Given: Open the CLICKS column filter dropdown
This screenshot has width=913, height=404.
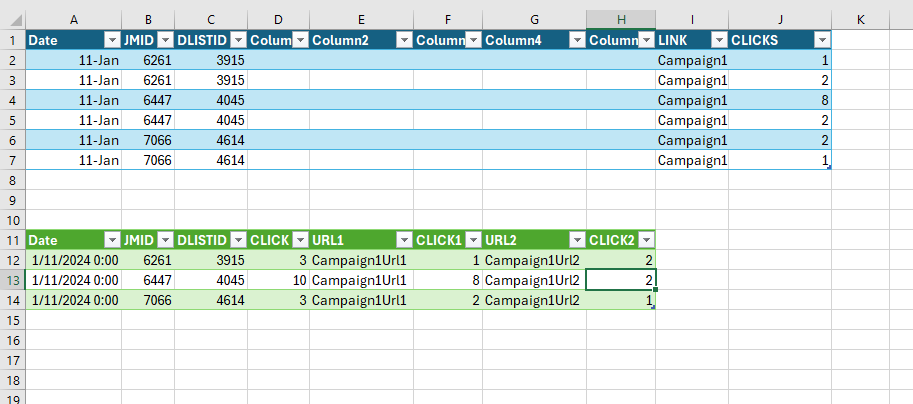Looking at the screenshot, I should [x=822, y=40].
